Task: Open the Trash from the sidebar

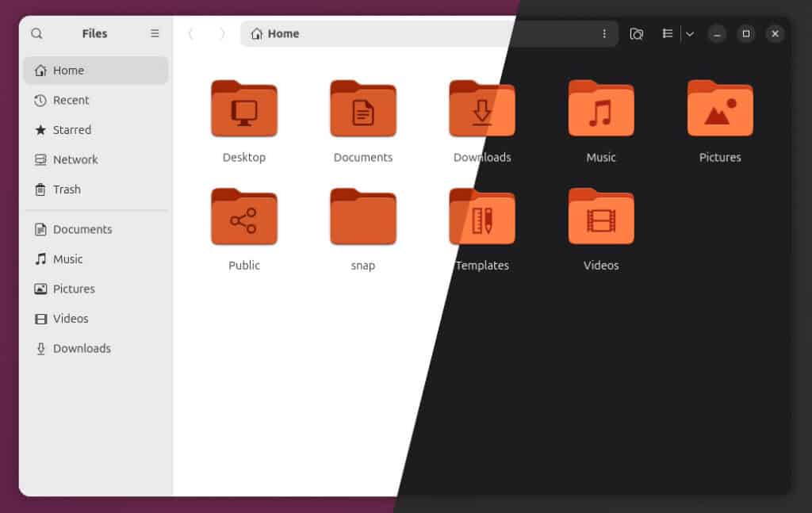Action: pos(67,190)
